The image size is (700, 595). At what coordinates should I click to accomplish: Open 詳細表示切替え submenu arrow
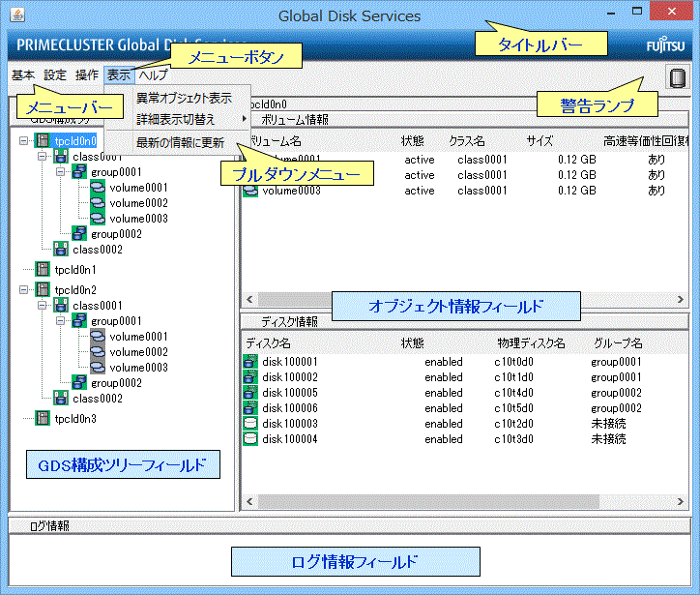(x=244, y=119)
